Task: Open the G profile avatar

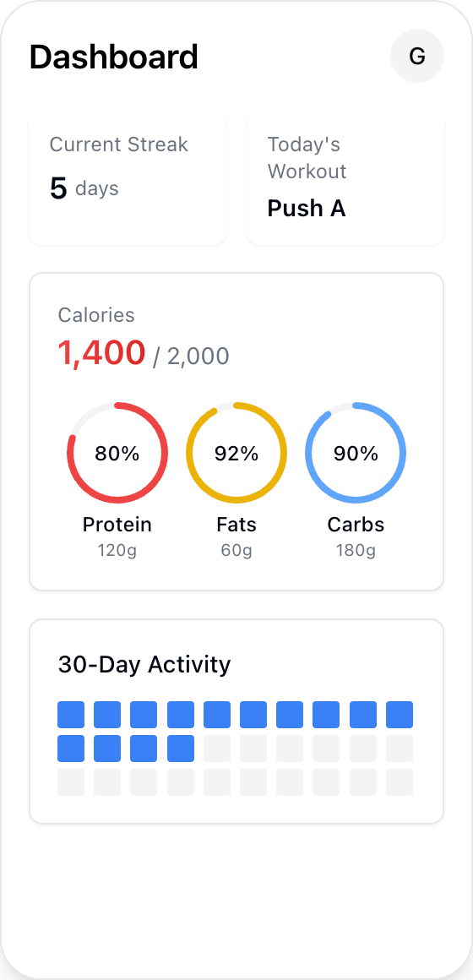Action: (416, 57)
